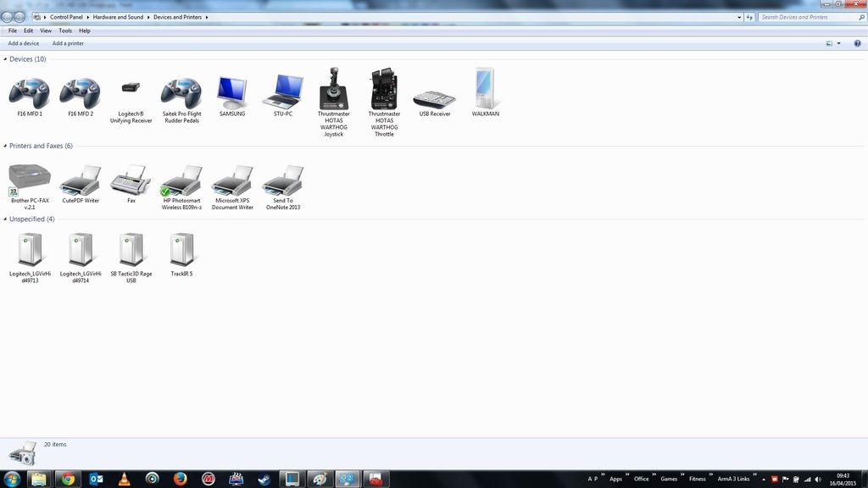Image resolution: width=868 pixels, height=488 pixels.
Task: Select the Logitech_LGVirHid49713 device
Action: coord(30,258)
